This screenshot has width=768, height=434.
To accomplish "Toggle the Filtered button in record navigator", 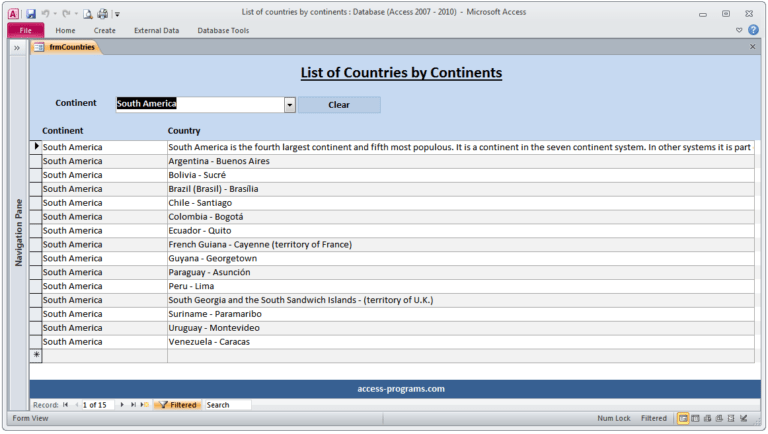I will [178, 405].
